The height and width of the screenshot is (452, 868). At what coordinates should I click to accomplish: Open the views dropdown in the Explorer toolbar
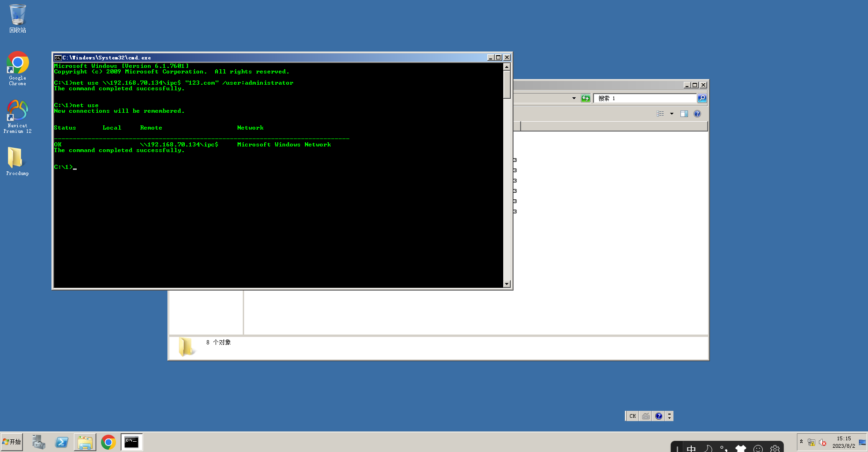(x=672, y=113)
